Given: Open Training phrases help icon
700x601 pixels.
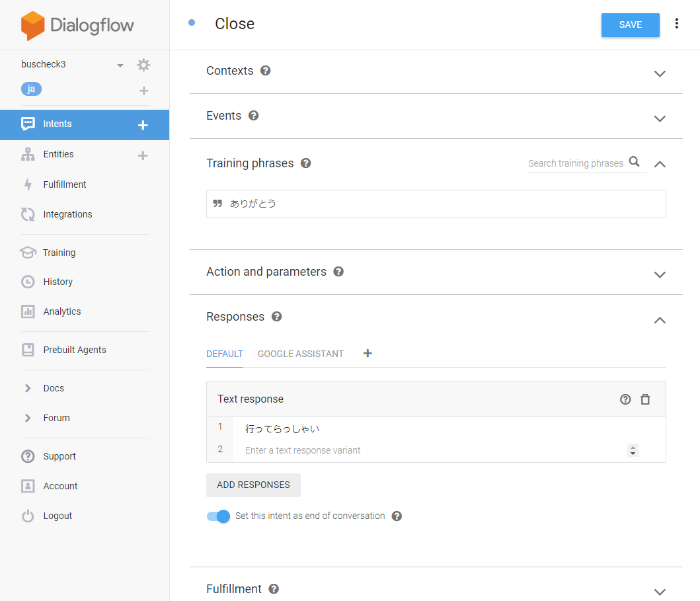Looking at the screenshot, I should [306, 163].
